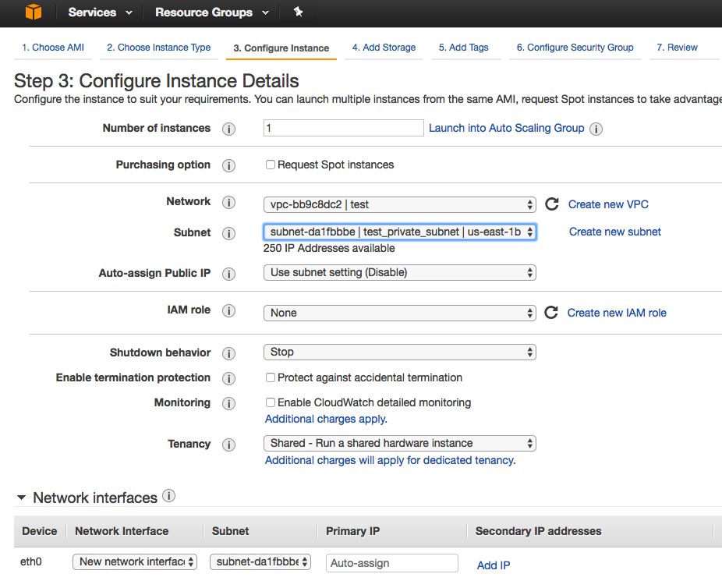Click the refresh icon next to Network dropdown

[552, 204]
